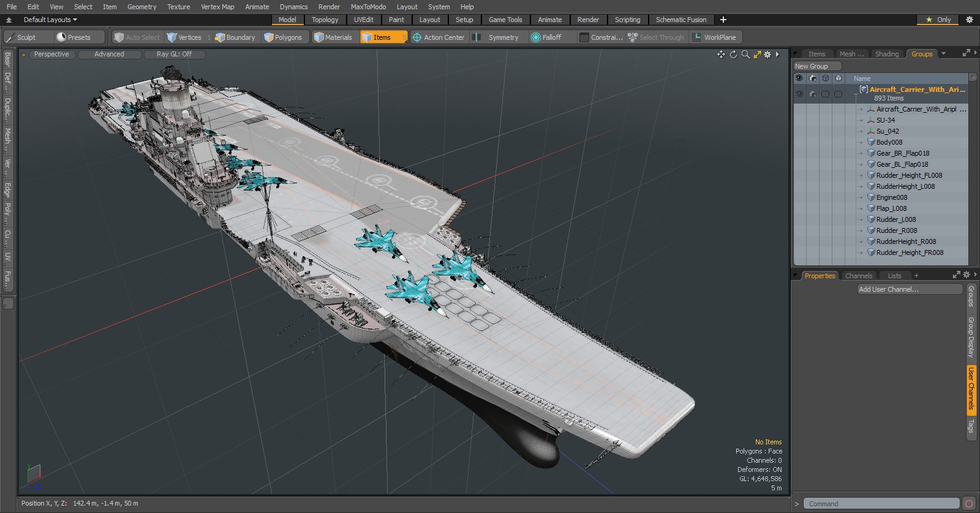Click the Command input field
This screenshot has width=980, height=513.
[x=881, y=504]
